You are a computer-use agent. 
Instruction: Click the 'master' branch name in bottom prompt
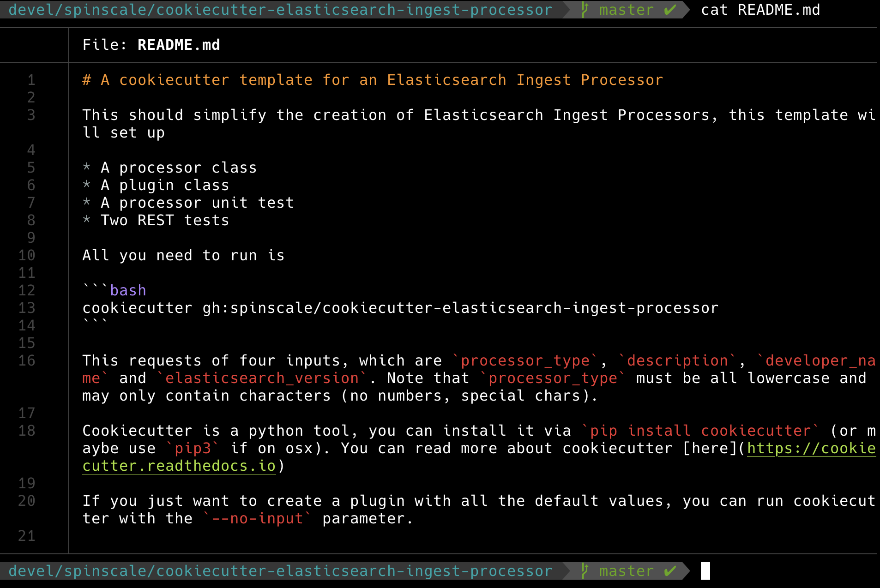(626, 571)
